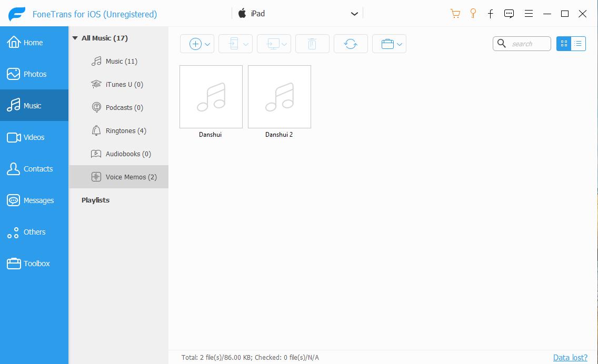The width and height of the screenshot is (598, 364).
Task: Open the Home section
Action: tap(34, 42)
